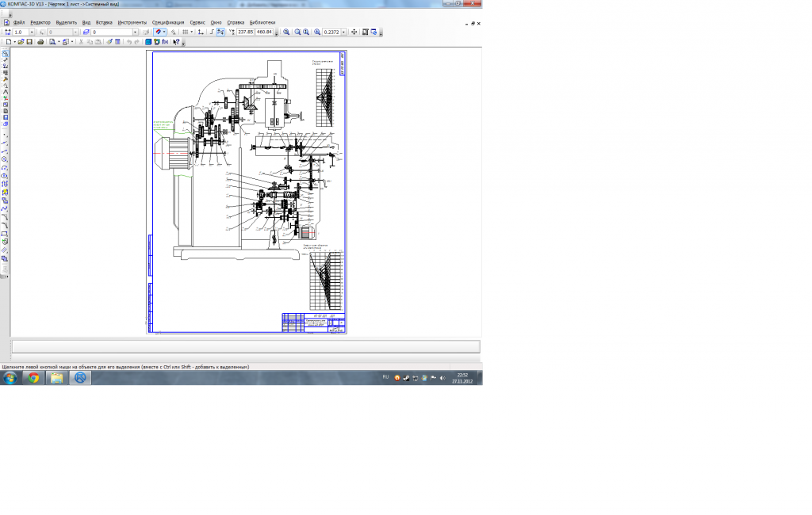Open Google Chrome from the taskbar
The height and width of the screenshot is (515, 812).
point(33,378)
